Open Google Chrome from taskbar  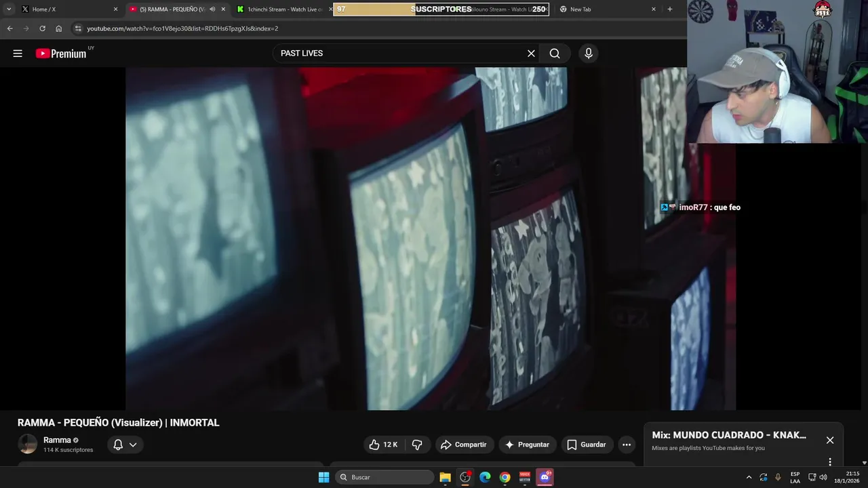click(505, 477)
